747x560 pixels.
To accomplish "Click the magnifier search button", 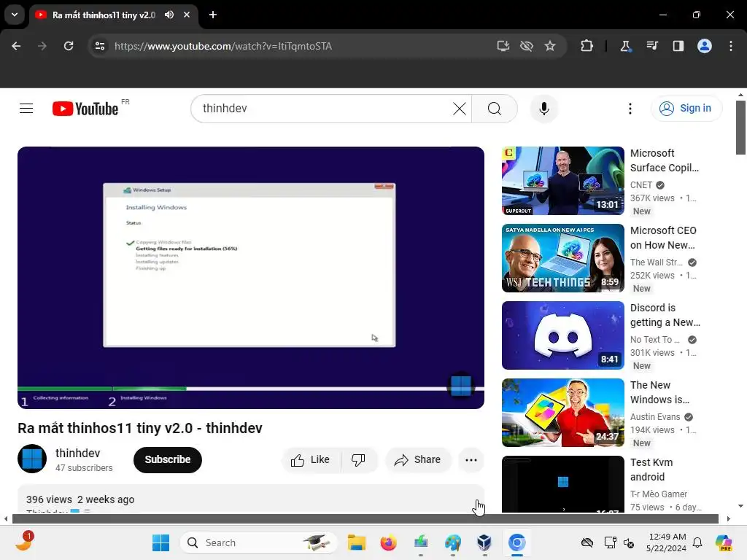I will pos(495,109).
